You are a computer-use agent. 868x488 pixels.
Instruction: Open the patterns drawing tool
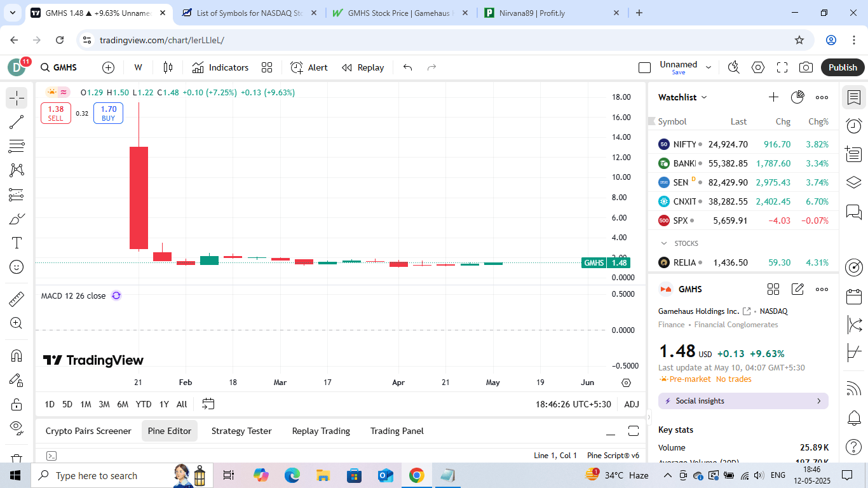click(17, 170)
